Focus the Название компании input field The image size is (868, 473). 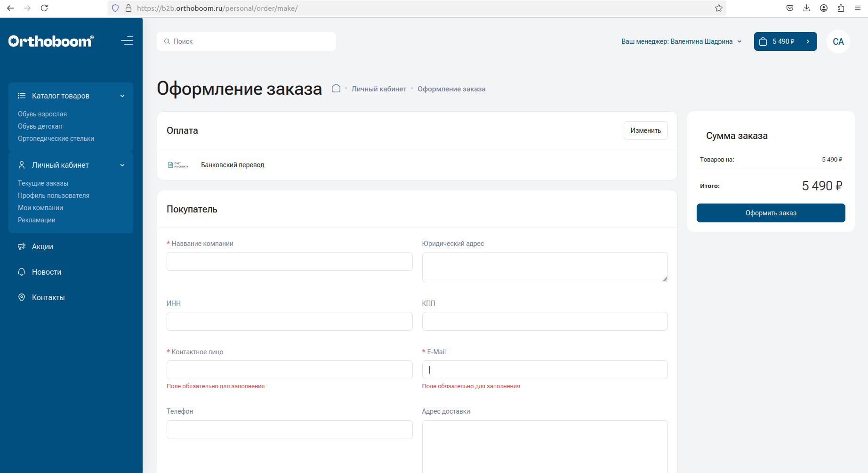[x=289, y=261]
